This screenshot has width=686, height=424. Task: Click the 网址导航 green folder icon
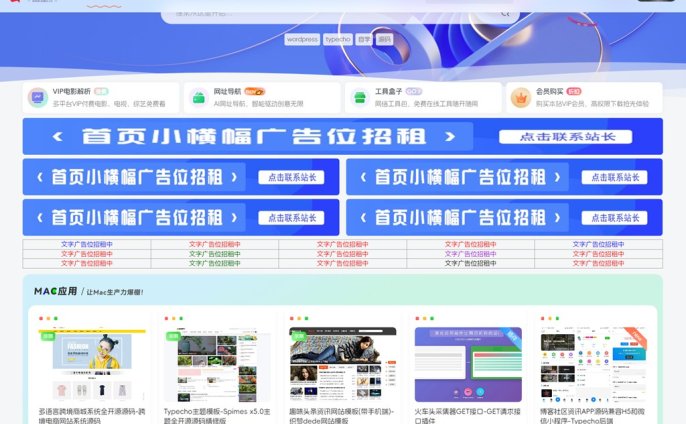click(199, 98)
